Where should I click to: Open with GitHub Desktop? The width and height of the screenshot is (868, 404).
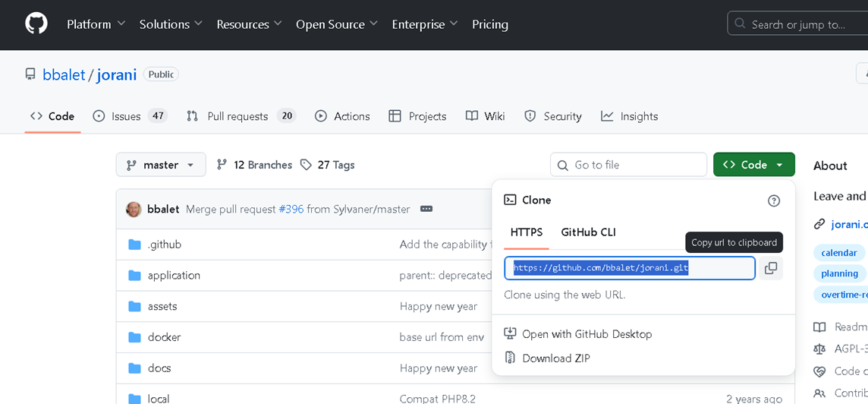point(587,334)
